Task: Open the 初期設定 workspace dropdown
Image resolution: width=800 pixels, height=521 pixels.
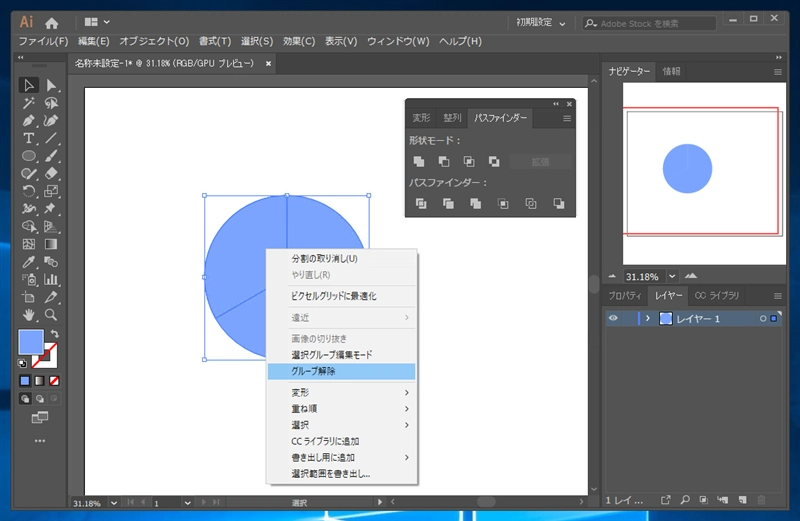Action: 540,22
